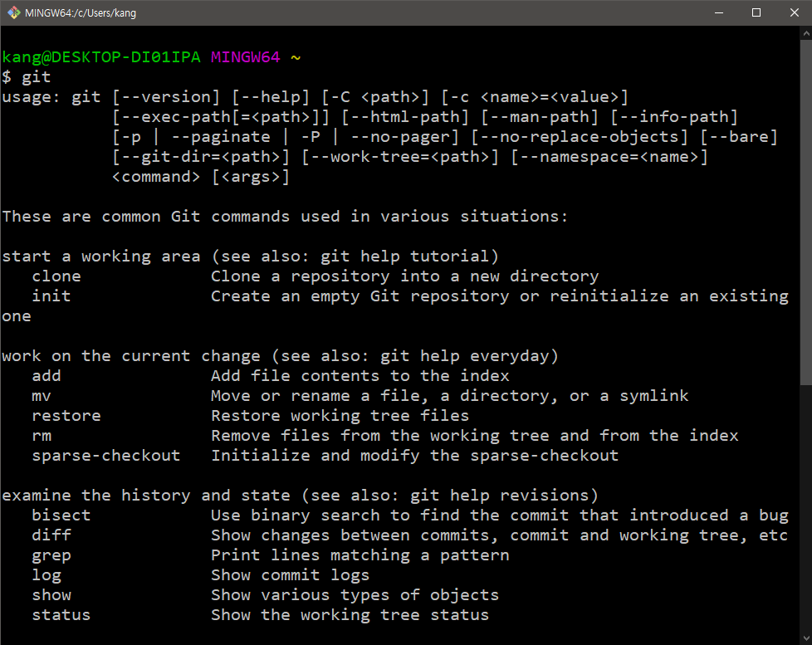Click the prompt text 'kang@DESKTOP-DI01IPA'
This screenshot has width=812, height=645.
(101, 57)
